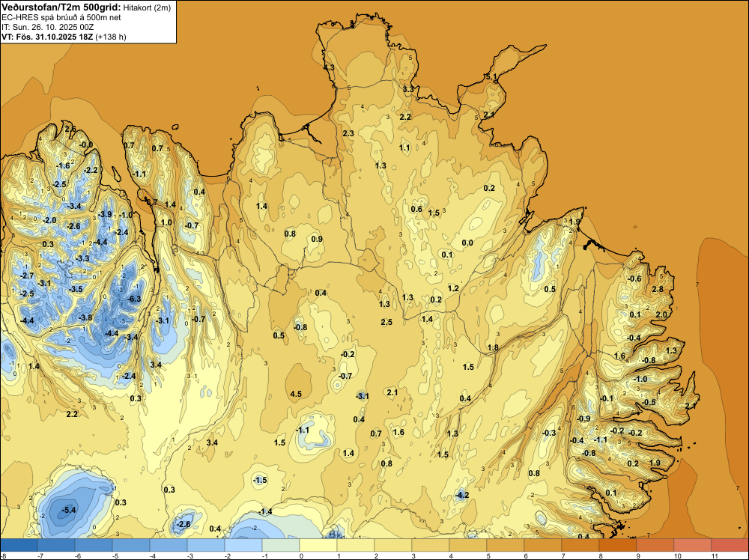This screenshot has width=749, height=560.
Task: Click the "1.2" temperature value
Action: [453, 288]
